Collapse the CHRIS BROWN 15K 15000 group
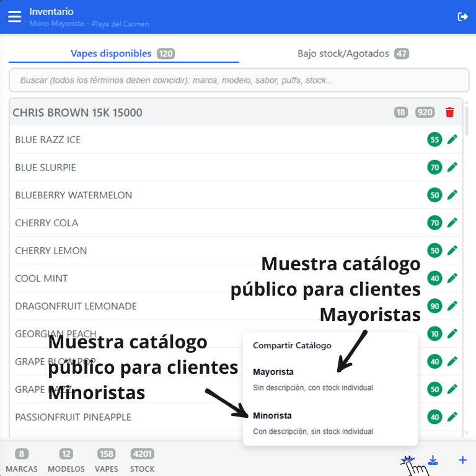The image size is (476, 476). point(77,113)
